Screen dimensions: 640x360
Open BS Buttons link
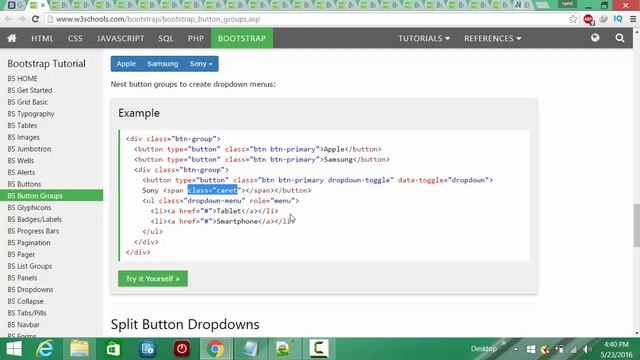24,184
